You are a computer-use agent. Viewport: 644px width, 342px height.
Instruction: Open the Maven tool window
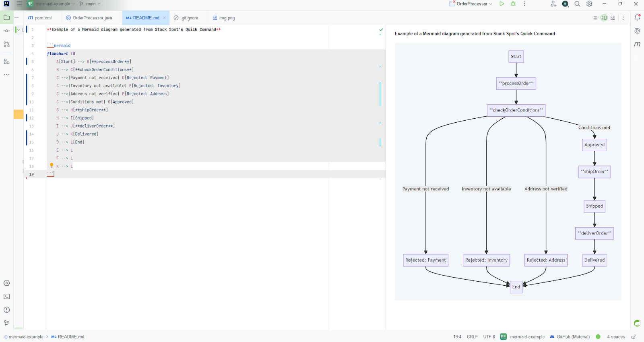[637, 44]
